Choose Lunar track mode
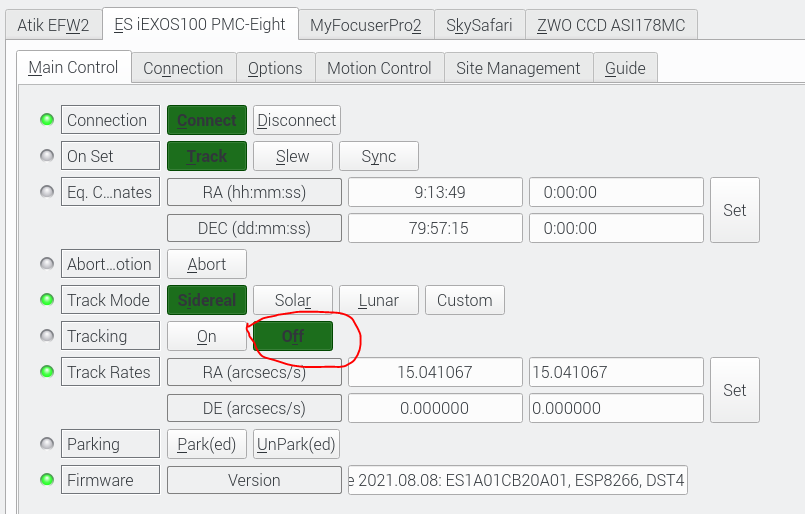 point(379,300)
